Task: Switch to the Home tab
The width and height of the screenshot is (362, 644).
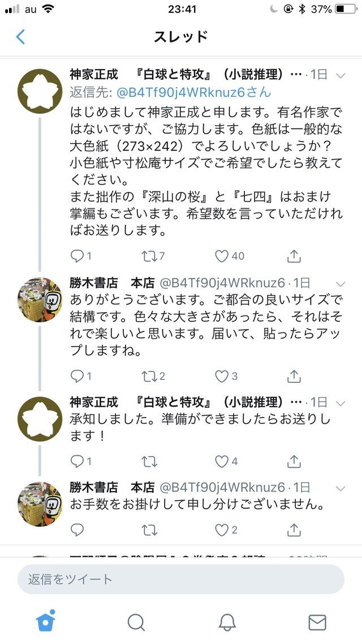Action: click(x=45, y=620)
